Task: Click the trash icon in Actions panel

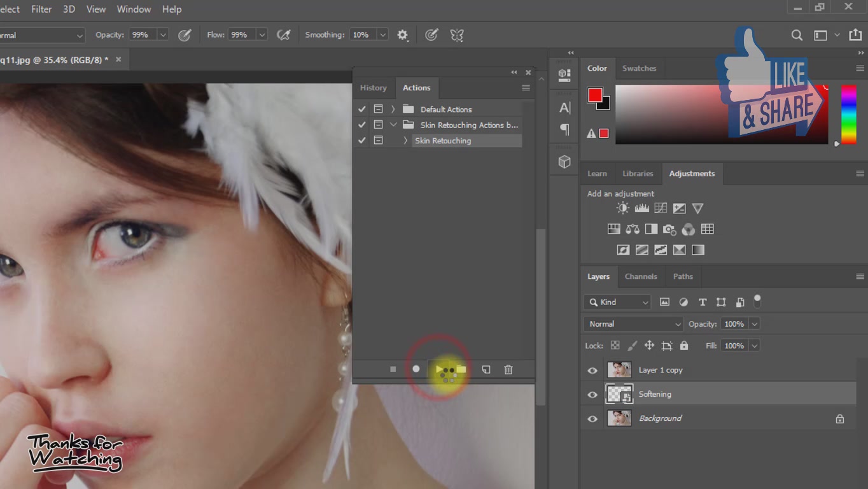Action: point(508,369)
